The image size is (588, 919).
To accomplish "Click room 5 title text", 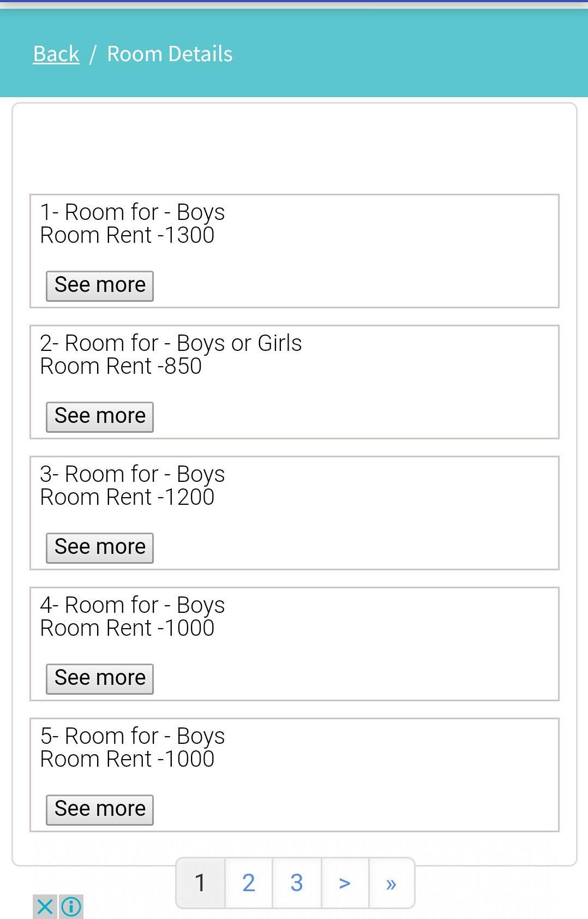I will tap(133, 736).
